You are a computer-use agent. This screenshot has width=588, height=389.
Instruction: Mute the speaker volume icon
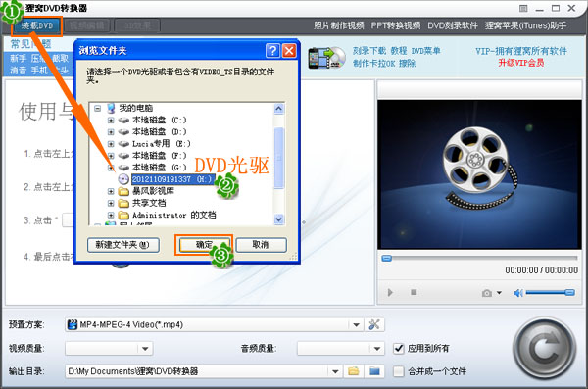518,293
